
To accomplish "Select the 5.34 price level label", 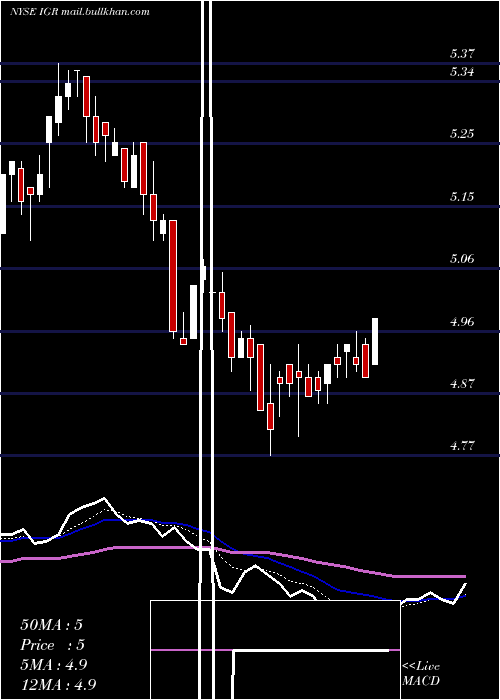I will [462, 71].
